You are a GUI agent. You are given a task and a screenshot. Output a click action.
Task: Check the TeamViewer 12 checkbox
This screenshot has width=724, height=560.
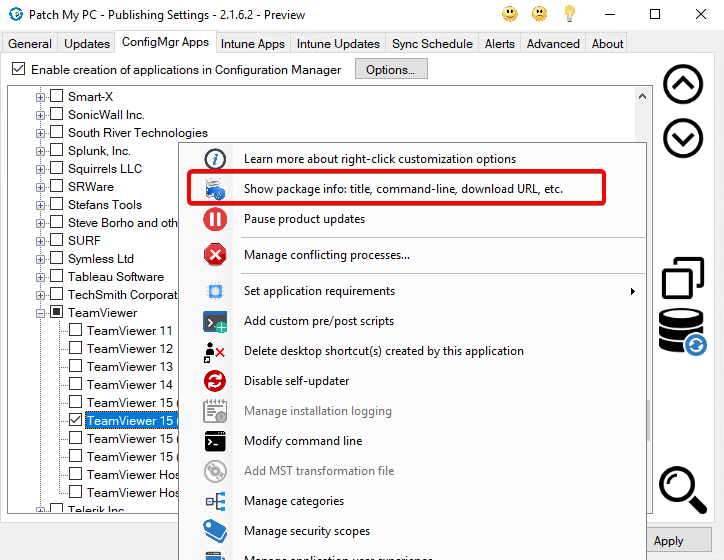click(76, 348)
